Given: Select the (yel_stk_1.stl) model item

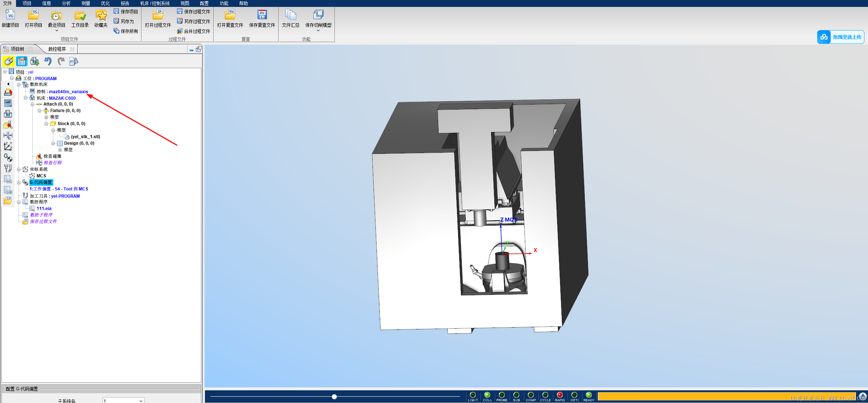Looking at the screenshot, I should pyautogui.click(x=86, y=137).
